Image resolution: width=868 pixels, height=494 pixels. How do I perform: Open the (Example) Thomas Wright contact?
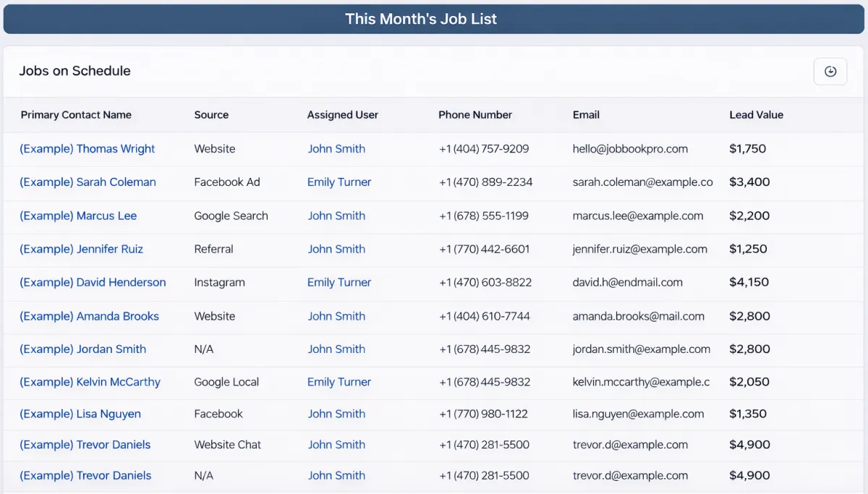point(87,149)
